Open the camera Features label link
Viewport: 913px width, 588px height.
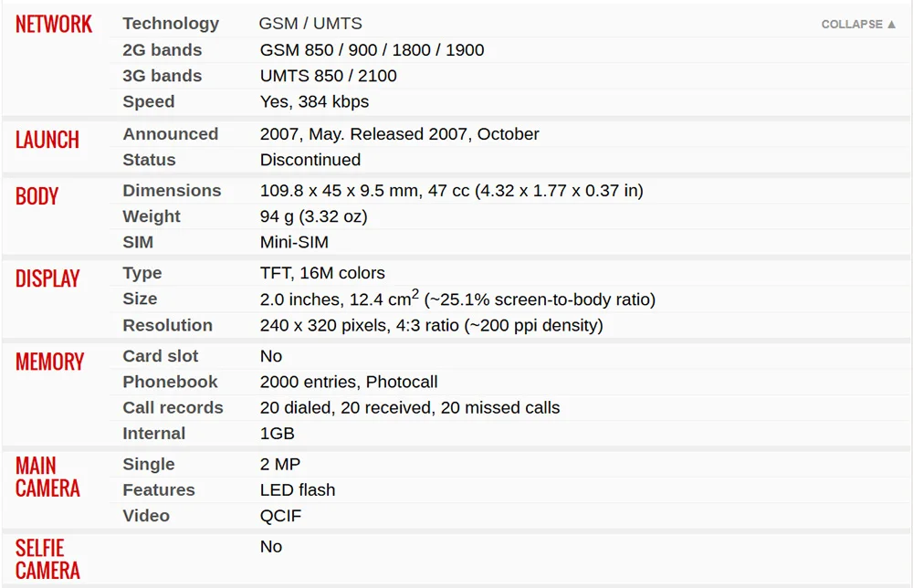tap(158, 490)
